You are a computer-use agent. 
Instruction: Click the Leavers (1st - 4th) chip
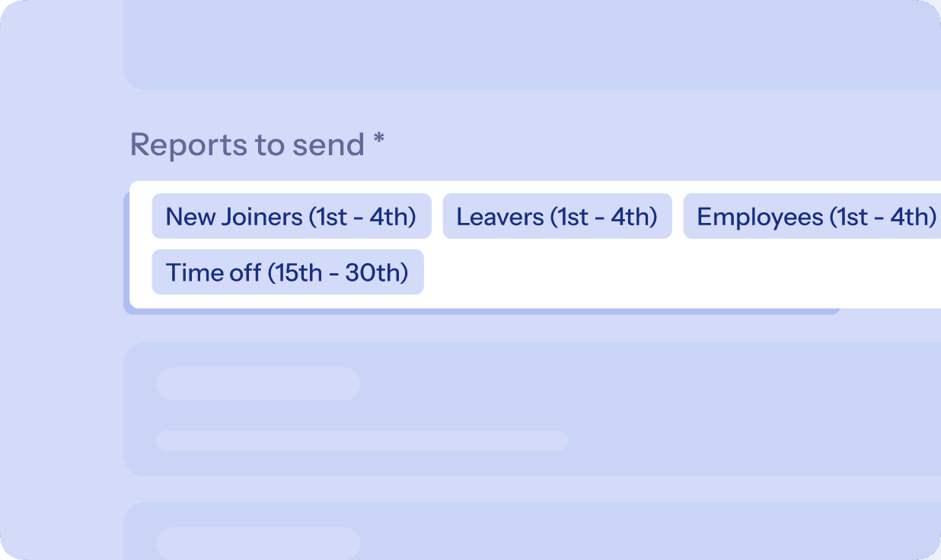[557, 217]
